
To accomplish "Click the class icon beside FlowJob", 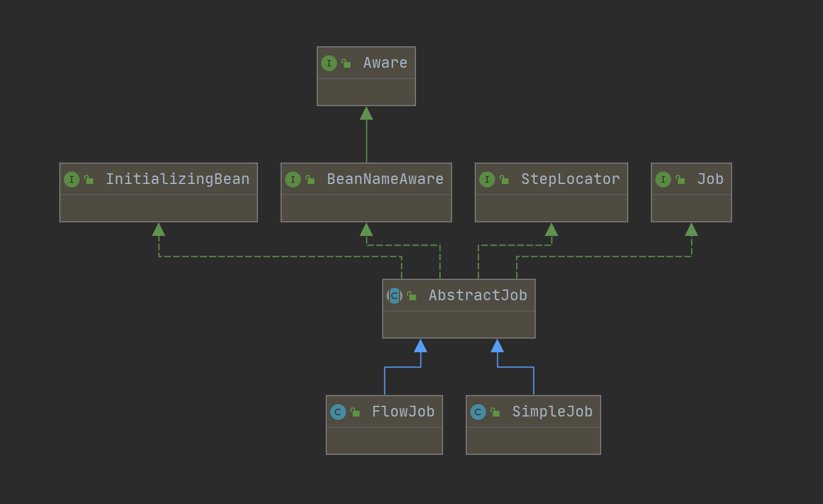I will 338,412.
